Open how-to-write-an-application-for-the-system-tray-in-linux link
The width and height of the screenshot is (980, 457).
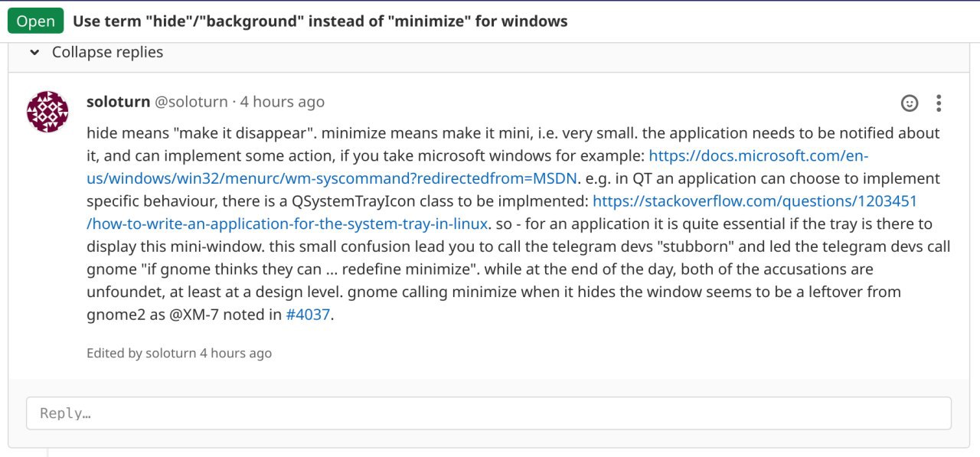(x=287, y=224)
